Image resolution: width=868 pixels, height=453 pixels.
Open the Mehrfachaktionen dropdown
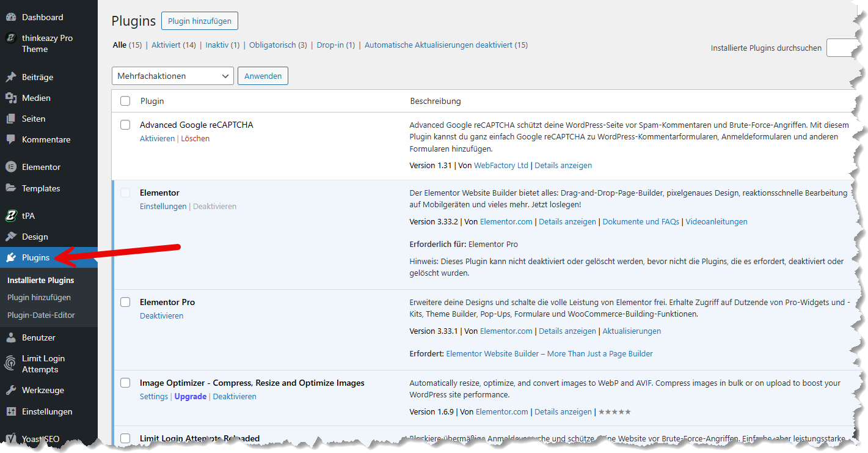[172, 75]
